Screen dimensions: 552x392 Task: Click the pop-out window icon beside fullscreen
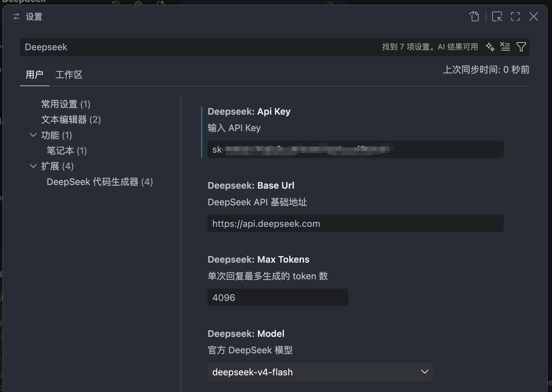497,17
